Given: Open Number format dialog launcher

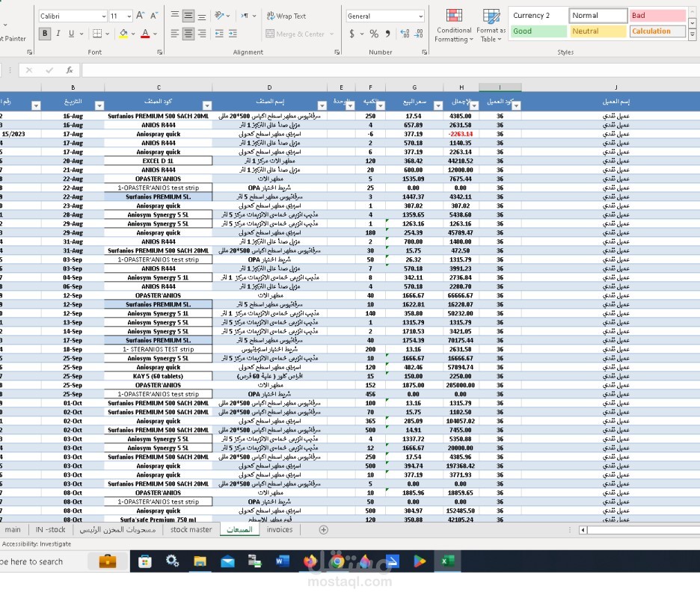Looking at the screenshot, I should point(424,52).
